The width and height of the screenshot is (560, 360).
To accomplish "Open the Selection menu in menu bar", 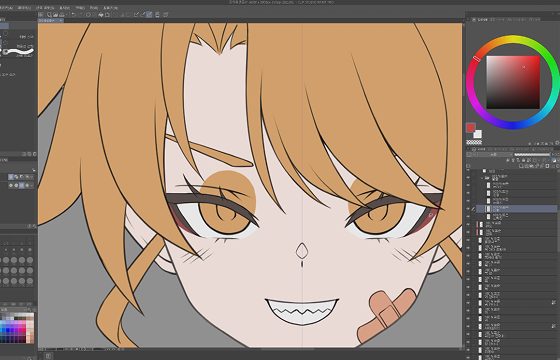I will coord(45,8).
